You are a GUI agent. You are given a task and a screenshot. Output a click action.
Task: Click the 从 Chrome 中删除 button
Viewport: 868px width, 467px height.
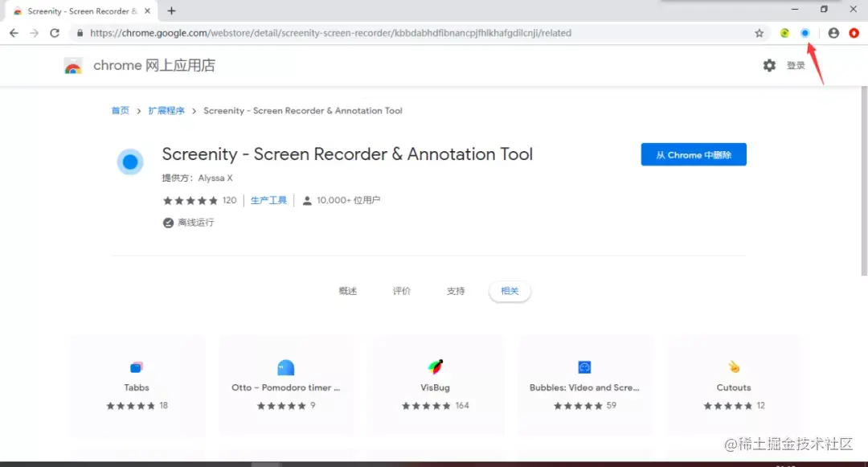point(694,154)
